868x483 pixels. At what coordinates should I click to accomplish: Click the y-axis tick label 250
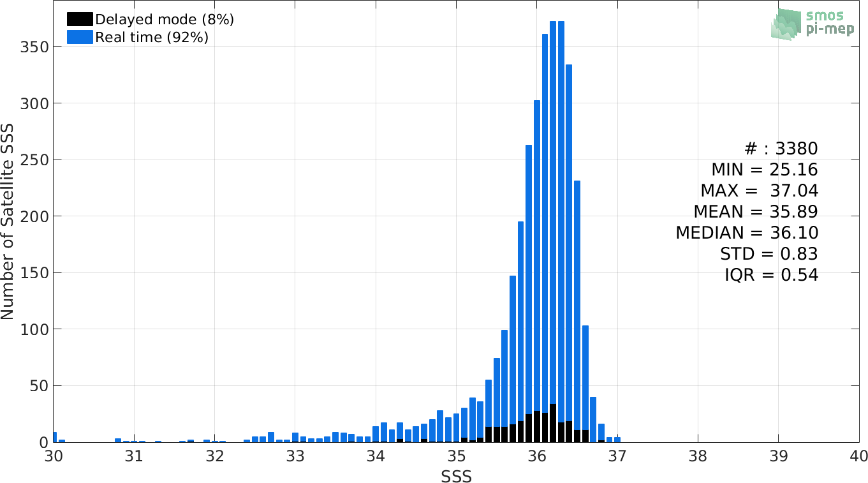pyautogui.click(x=36, y=160)
